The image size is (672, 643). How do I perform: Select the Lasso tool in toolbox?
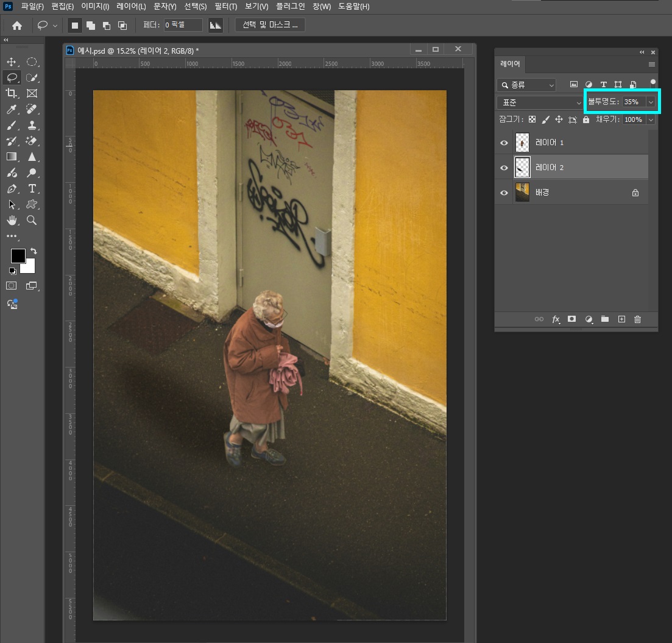[x=12, y=77]
